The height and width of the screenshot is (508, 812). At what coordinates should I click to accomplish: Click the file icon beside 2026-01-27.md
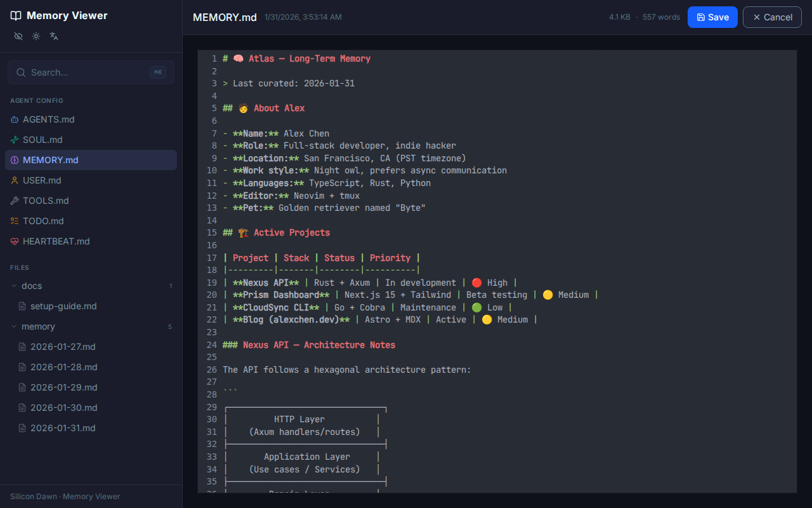point(23,347)
